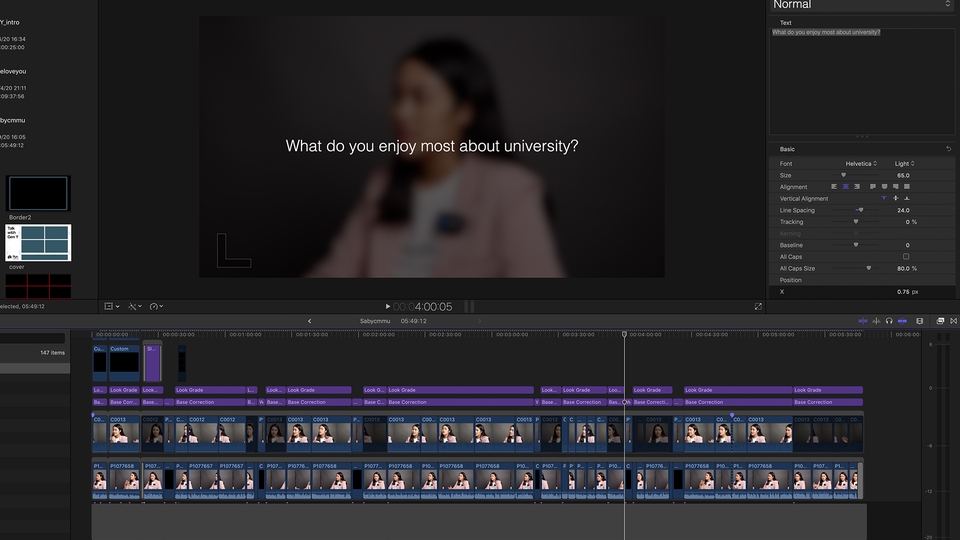Click the 147 items label
This screenshot has width=960, height=540.
click(x=52, y=353)
